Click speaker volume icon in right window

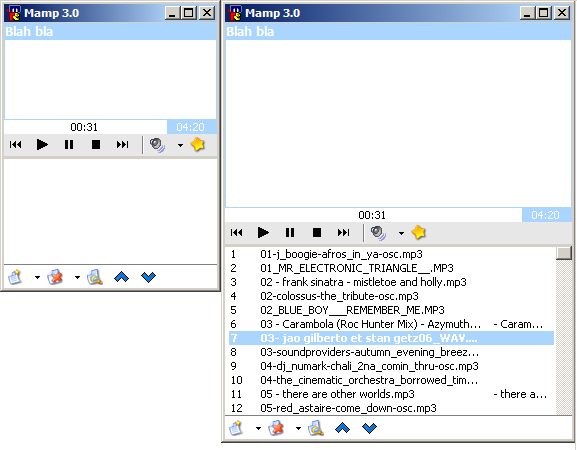[x=378, y=233]
